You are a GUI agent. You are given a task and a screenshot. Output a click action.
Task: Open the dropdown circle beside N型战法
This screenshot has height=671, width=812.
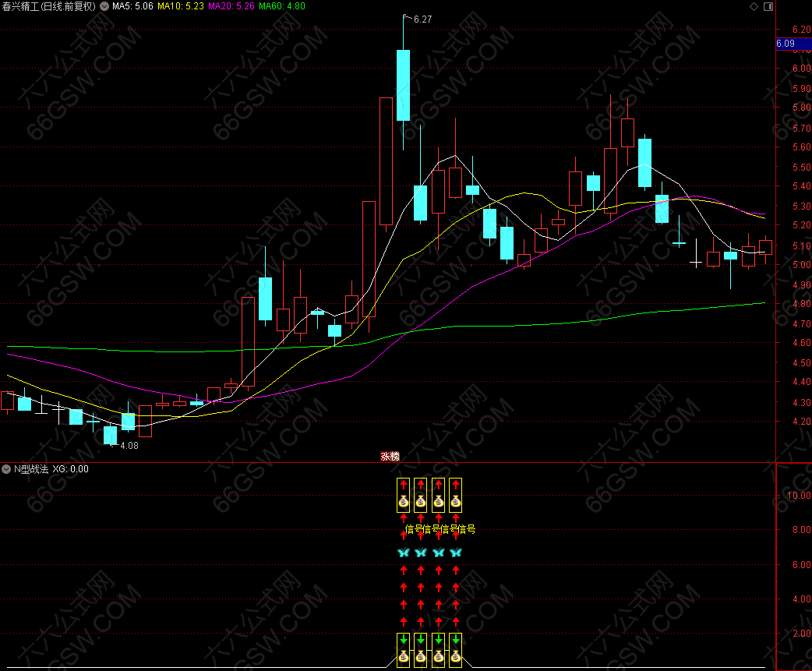click(x=6, y=469)
